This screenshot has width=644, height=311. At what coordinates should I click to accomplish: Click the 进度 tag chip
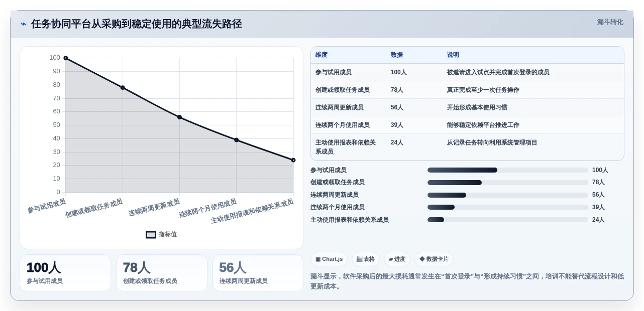397,259
